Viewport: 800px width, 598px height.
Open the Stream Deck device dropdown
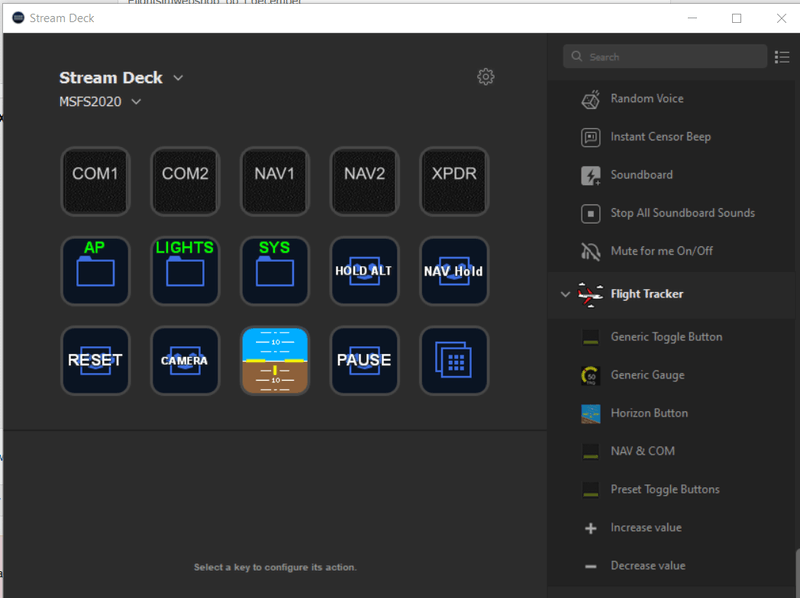178,78
